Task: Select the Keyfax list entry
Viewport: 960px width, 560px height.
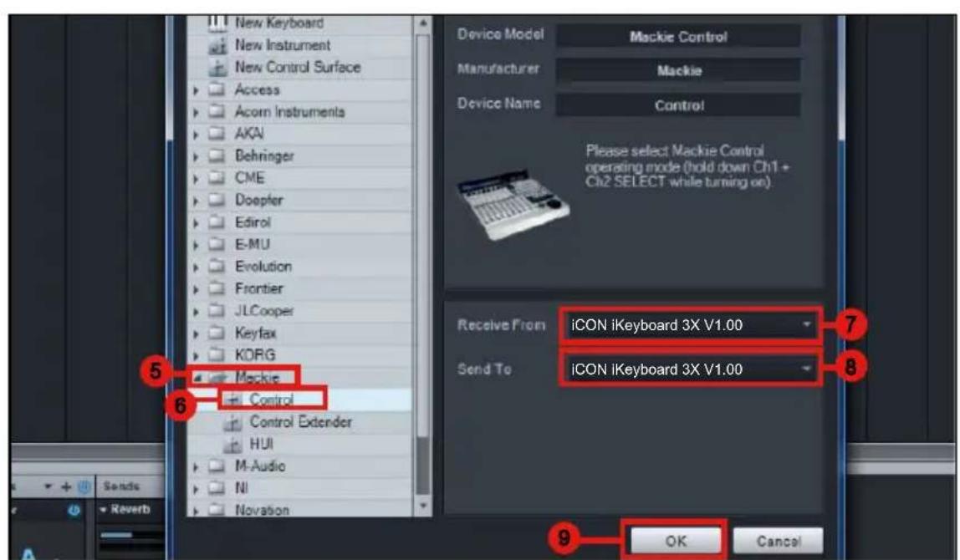Action: tap(255, 333)
